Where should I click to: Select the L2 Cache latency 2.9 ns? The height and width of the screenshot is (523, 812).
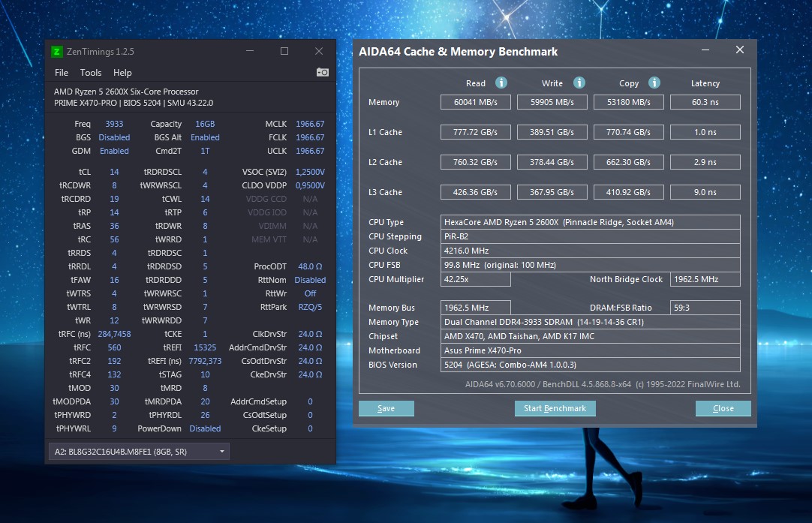705,162
